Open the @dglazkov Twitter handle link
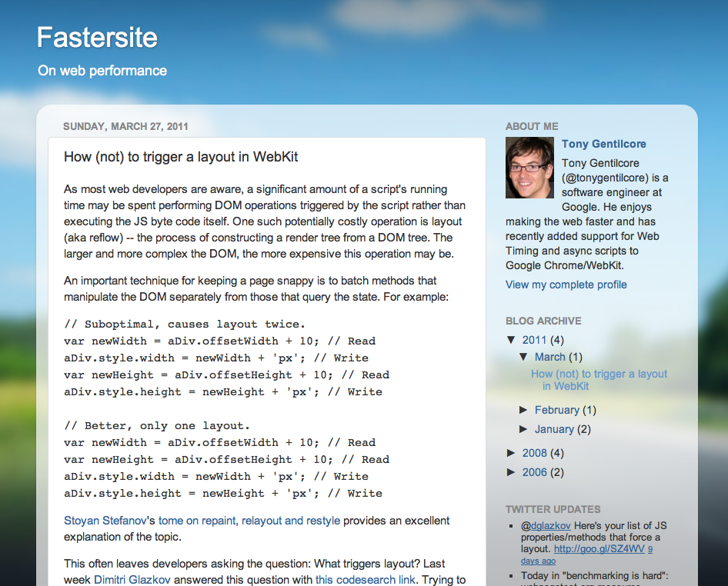728x586 pixels. click(x=550, y=526)
